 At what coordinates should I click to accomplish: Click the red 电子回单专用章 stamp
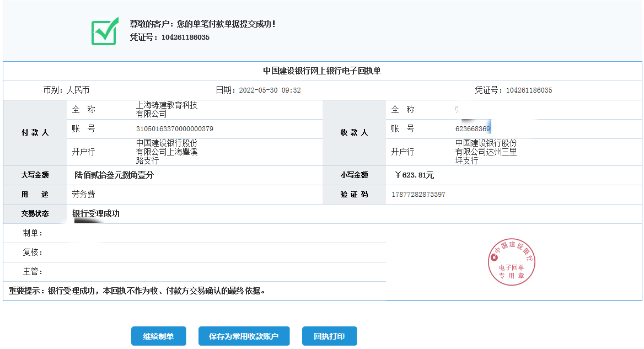click(x=511, y=262)
